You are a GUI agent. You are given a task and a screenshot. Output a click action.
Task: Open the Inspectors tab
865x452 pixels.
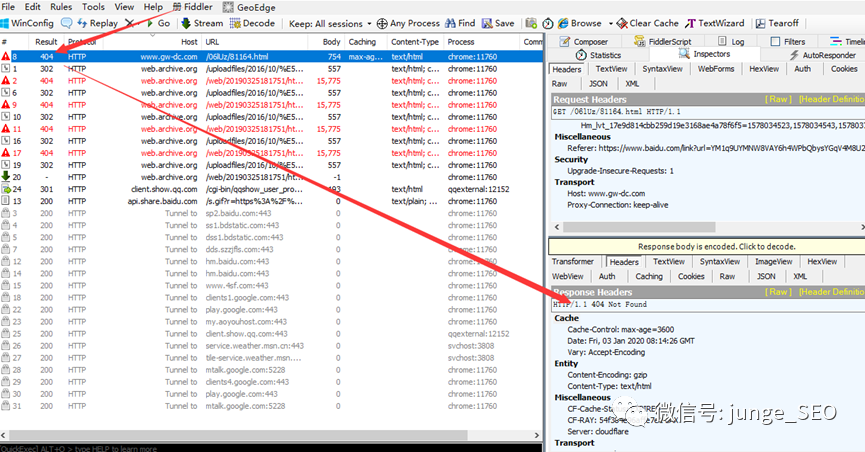pos(704,54)
